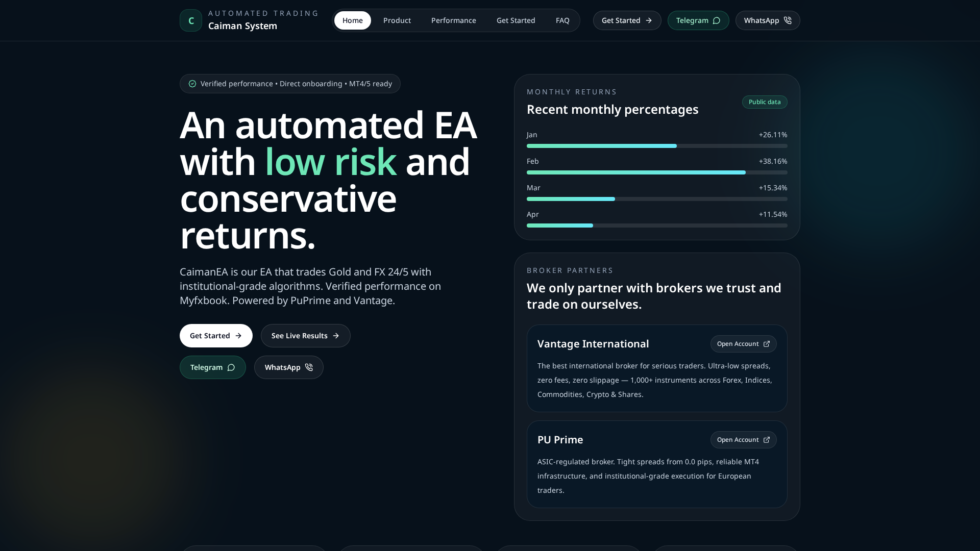Click the arrow icon on navbar Get Started
Image resolution: width=980 pixels, height=551 pixels.
pos(649,20)
